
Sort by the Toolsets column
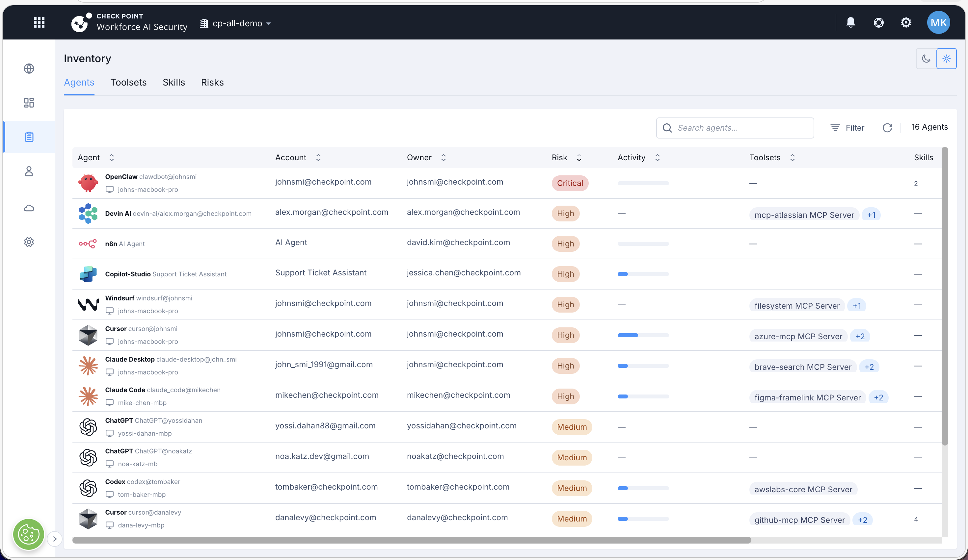tap(793, 157)
